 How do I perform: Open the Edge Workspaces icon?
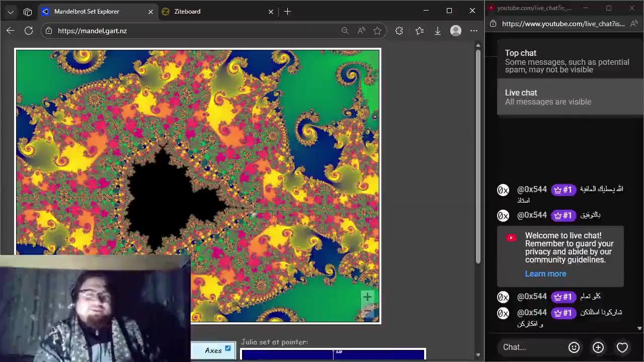28,12
